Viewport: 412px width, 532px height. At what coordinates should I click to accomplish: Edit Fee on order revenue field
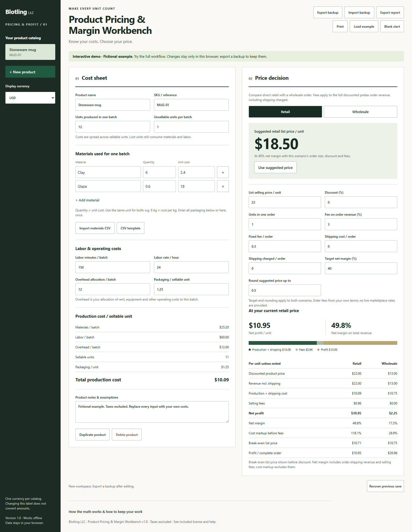click(361, 224)
